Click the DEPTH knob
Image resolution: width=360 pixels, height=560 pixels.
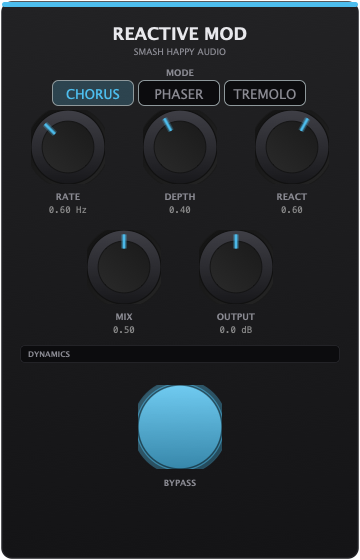click(x=180, y=147)
